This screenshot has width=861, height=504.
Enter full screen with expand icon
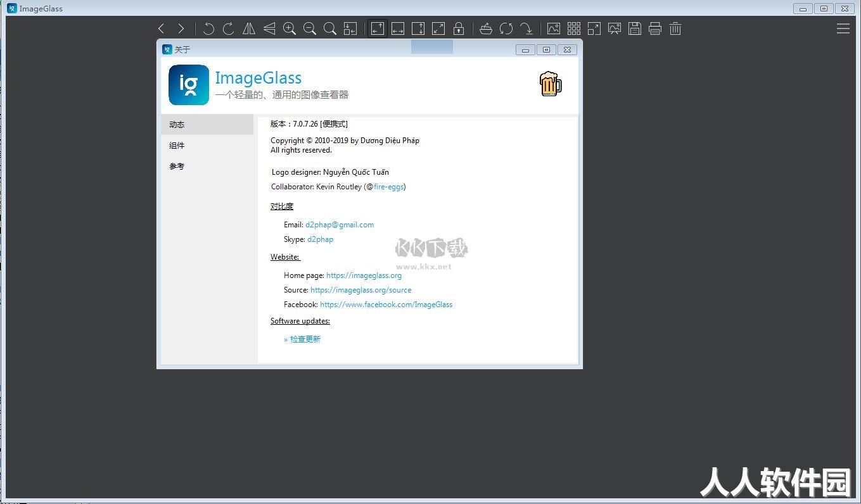point(594,28)
